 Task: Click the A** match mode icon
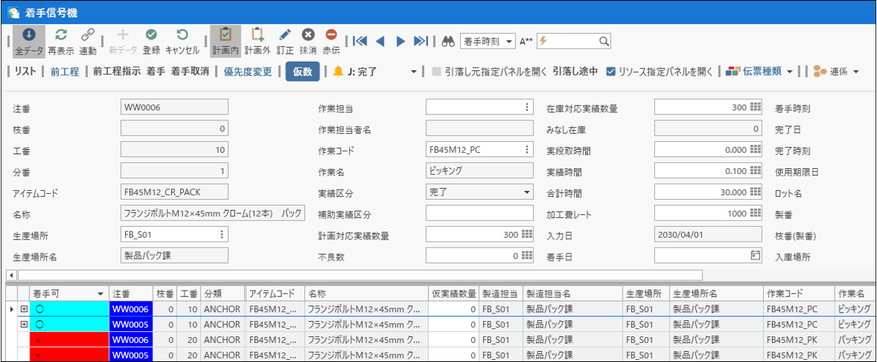pos(526,41)
